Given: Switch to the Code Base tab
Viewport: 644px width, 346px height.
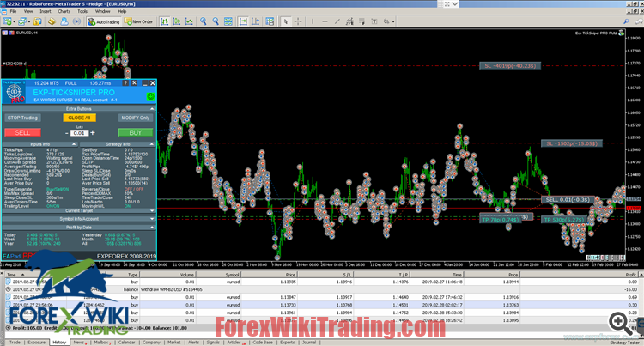Looking at the screenshot, I should [x=263, y=343].
